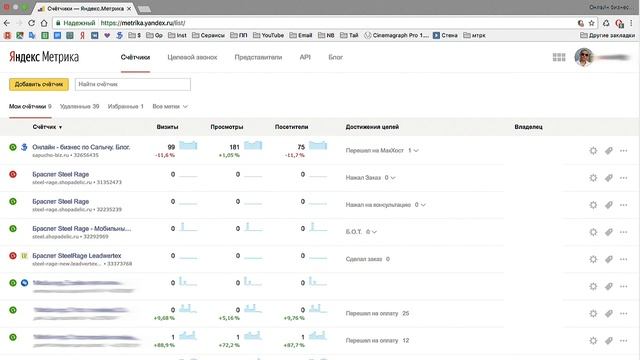
Task: Open Представители tab
Action: pyautogui.click(x=258, y=57)
